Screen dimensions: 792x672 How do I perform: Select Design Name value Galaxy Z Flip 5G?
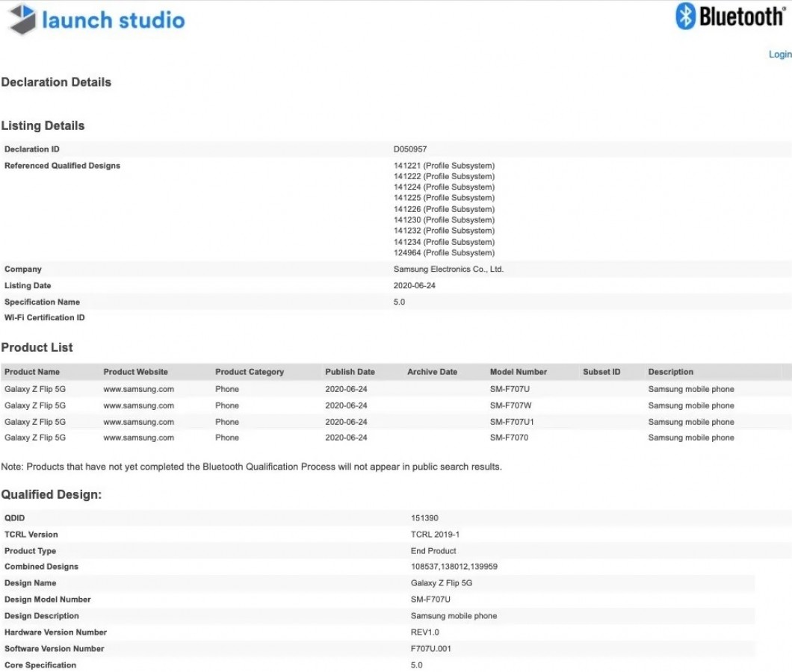coord(442,582)
